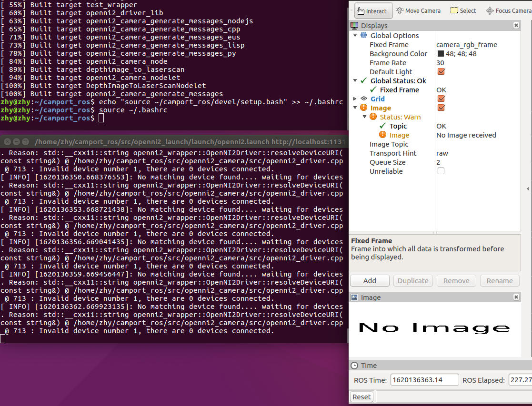Select the Fixed Frame OK value
532x406 pixels.
[x=441, y=90]
